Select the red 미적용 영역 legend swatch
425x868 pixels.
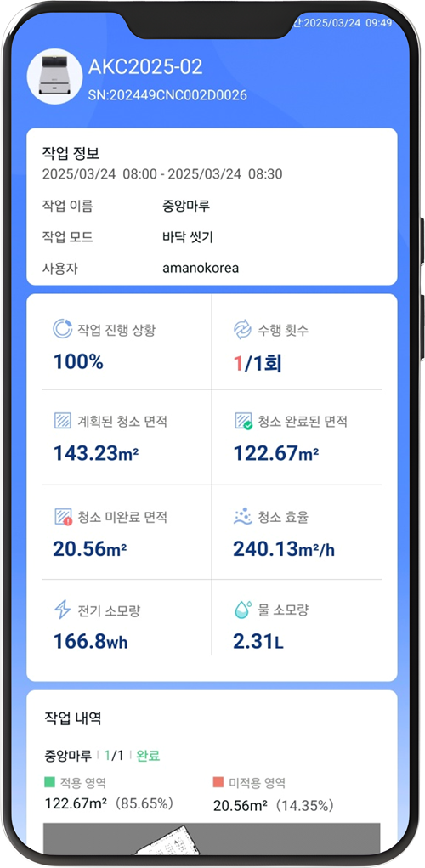coord(218,783)
